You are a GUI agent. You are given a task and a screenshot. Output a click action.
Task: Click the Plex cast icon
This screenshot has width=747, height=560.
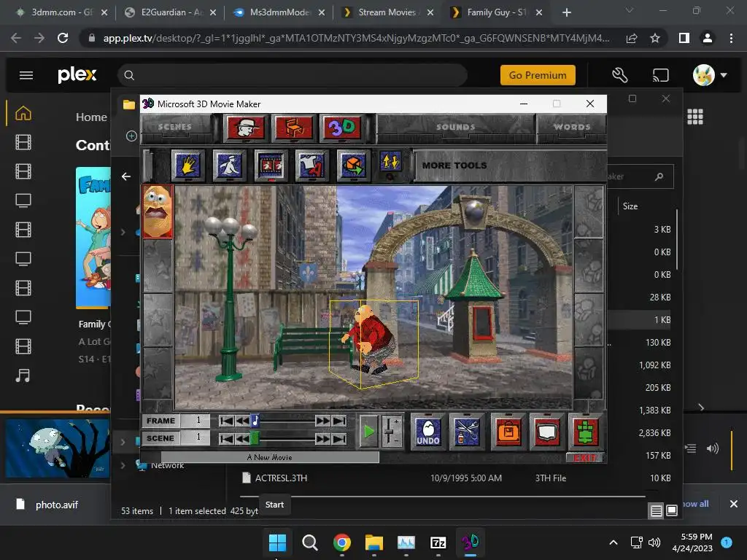pos(661,75)
